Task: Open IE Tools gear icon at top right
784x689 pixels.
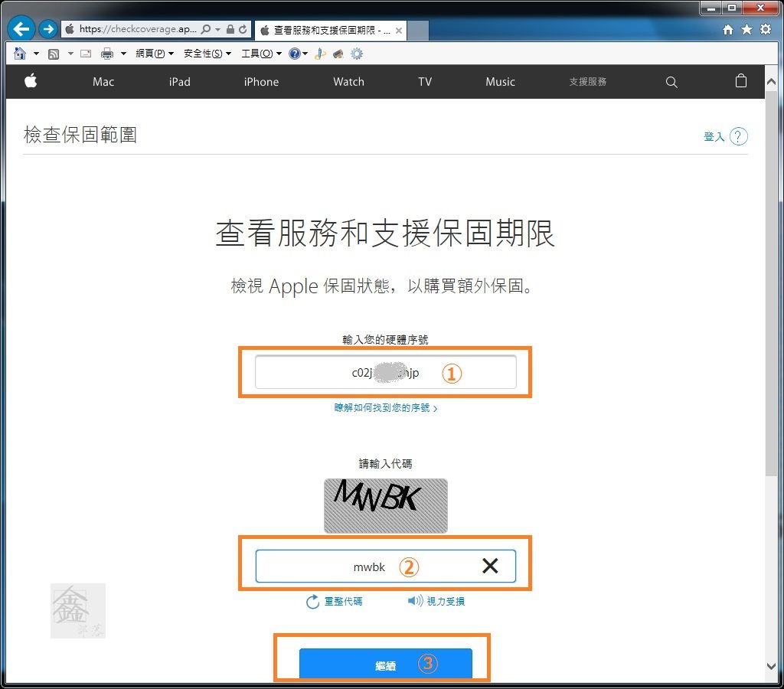Action: click(766, 30)
